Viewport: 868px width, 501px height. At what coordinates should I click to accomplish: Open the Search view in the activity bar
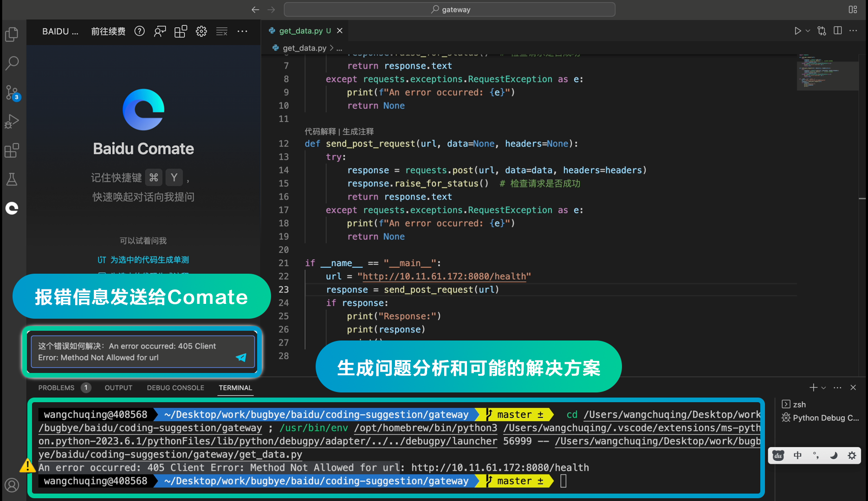(x=12, y=63)
